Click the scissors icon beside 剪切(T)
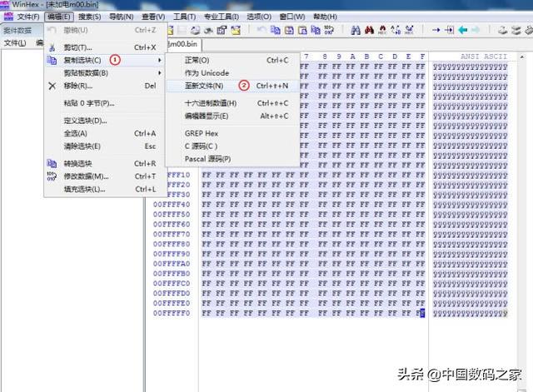 tap(52, 47)
